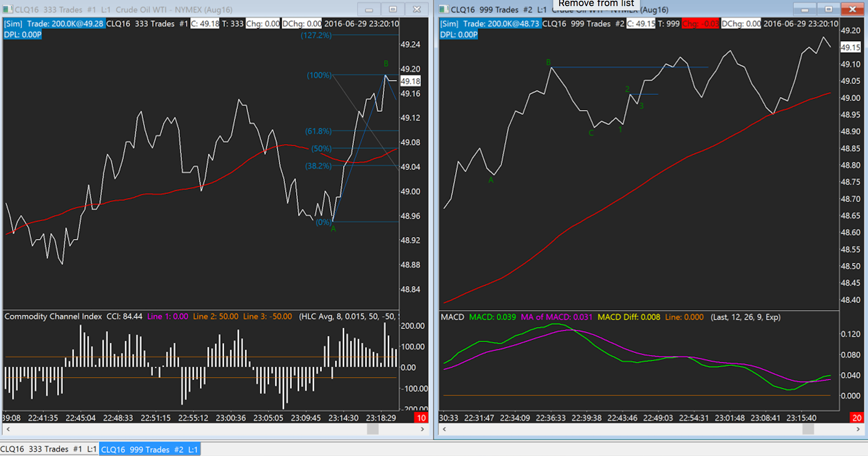
Task: Click right scroll arrow under the CCI chart
Action: coord(422,429)
